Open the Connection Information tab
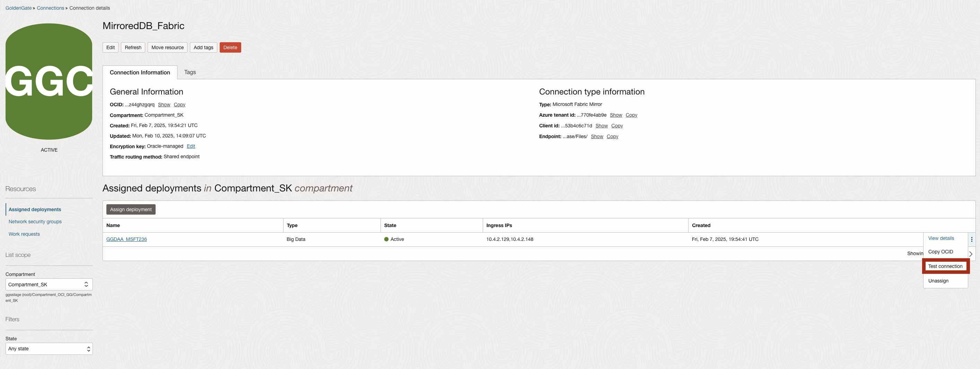 point(140,73)
